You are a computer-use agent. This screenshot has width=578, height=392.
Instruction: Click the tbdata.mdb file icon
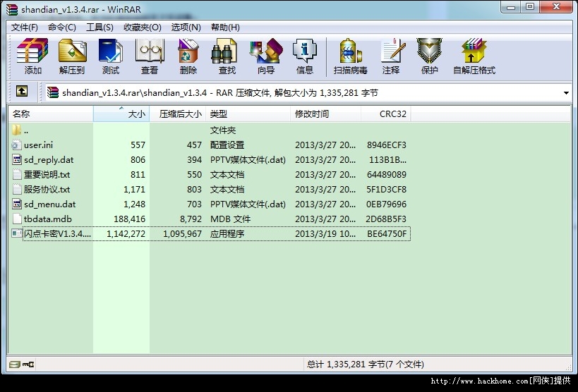17,219
